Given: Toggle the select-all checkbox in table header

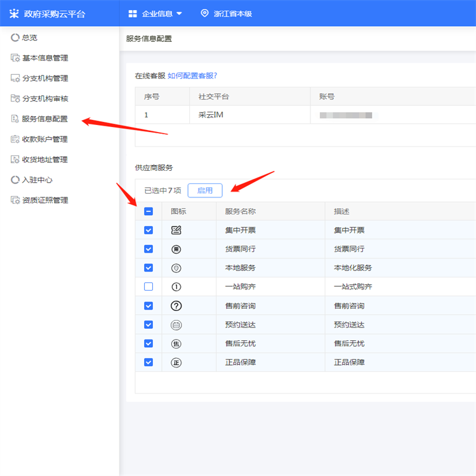Looking at the screenshot, I should click(x=149, y=211).
